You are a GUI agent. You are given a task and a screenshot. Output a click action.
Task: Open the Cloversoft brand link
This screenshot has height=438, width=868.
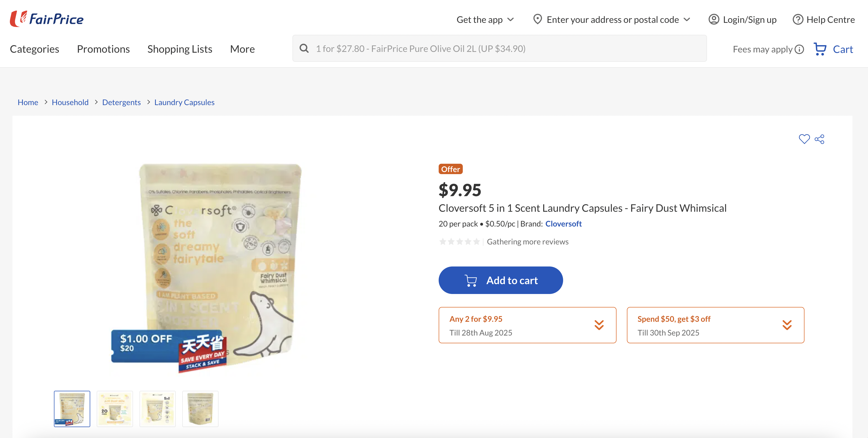coord(563,224)
